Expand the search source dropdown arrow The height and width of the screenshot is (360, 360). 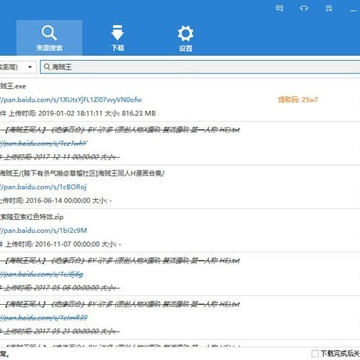click(30, 67)
